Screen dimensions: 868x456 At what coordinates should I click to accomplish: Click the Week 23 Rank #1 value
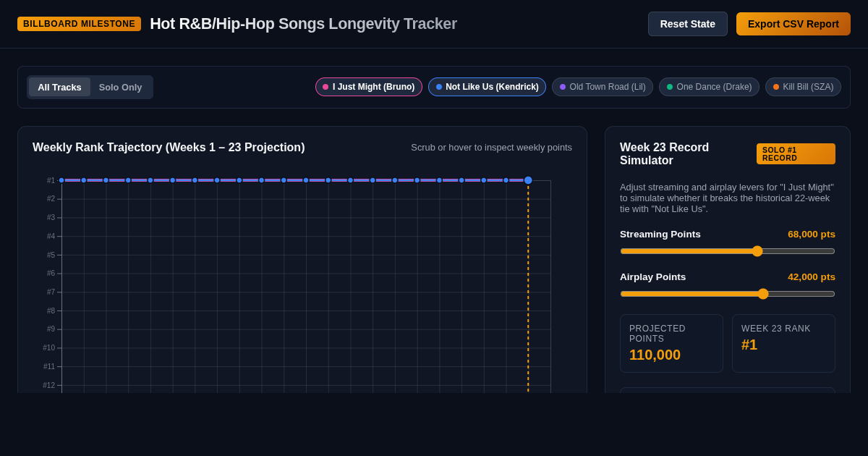point(749,345)
